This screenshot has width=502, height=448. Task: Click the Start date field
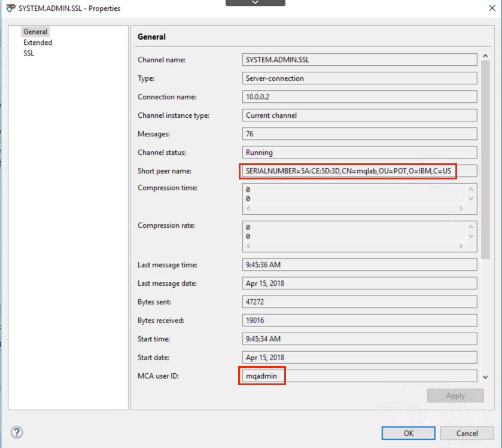coord(360,358)
